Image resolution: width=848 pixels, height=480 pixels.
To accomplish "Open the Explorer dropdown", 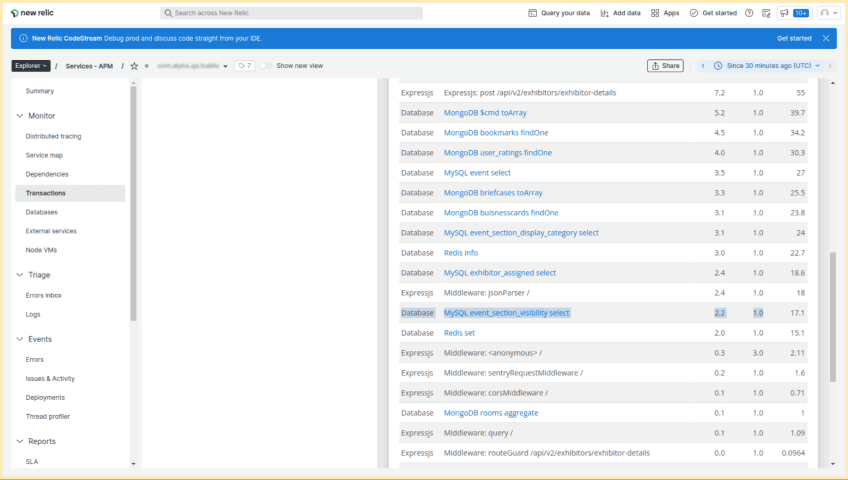I will coord(31,66).
